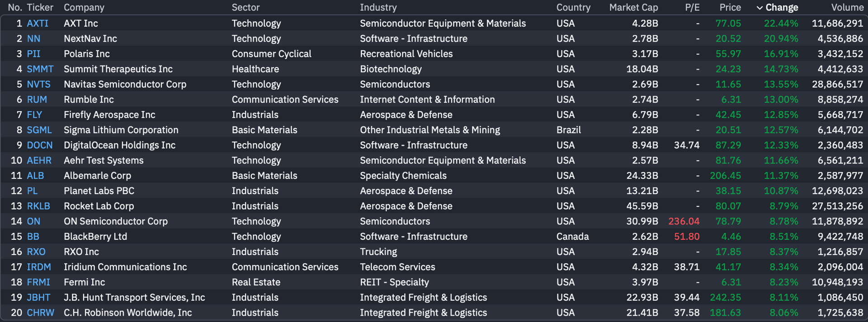Sort by Volume column header
This screenshot has width=868, height=322.
tap(847, 8)
